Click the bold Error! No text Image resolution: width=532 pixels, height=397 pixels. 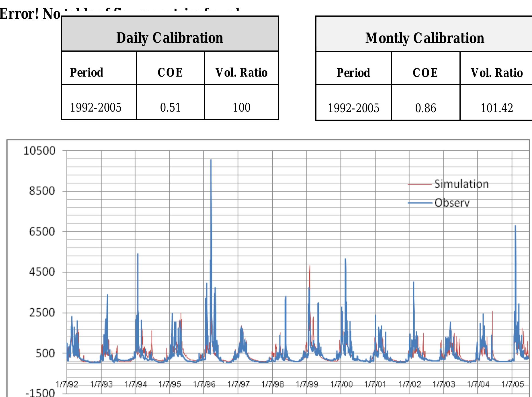pyautogui.click(x=30, y=14)
